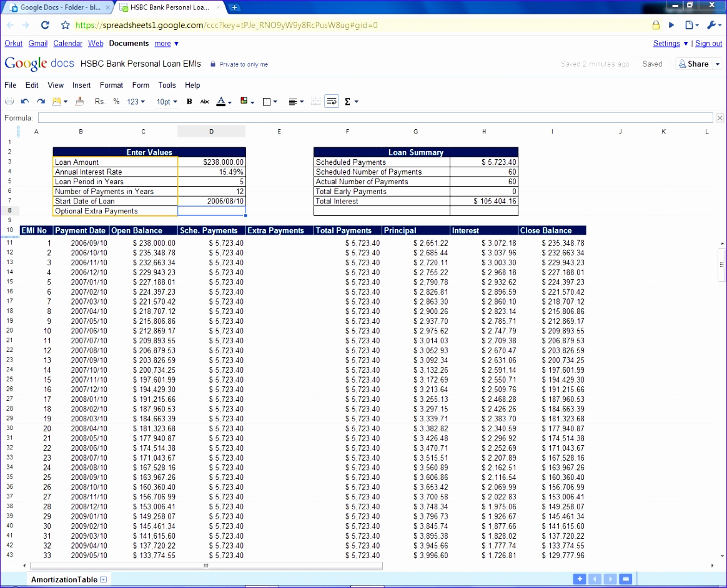Viewport: 727px width, 588px height.
Task: Switch to Google Docs Folder tab
Action: tap(61, 7)
